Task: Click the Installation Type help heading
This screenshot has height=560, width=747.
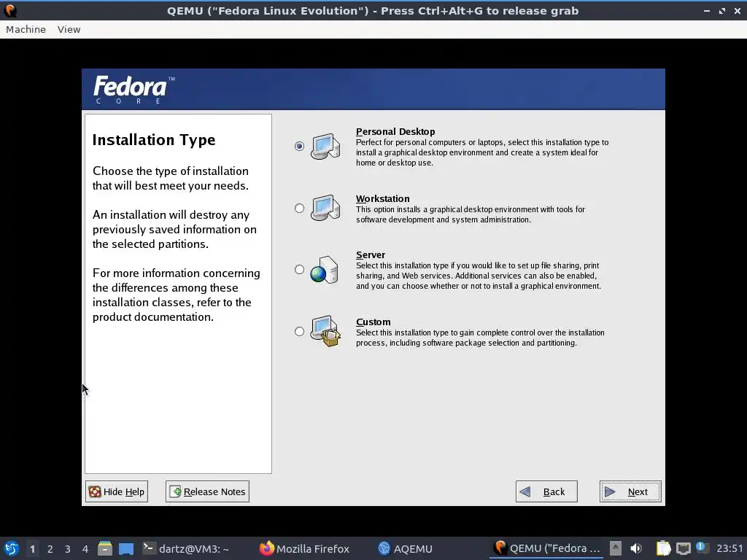Action: 154,140
